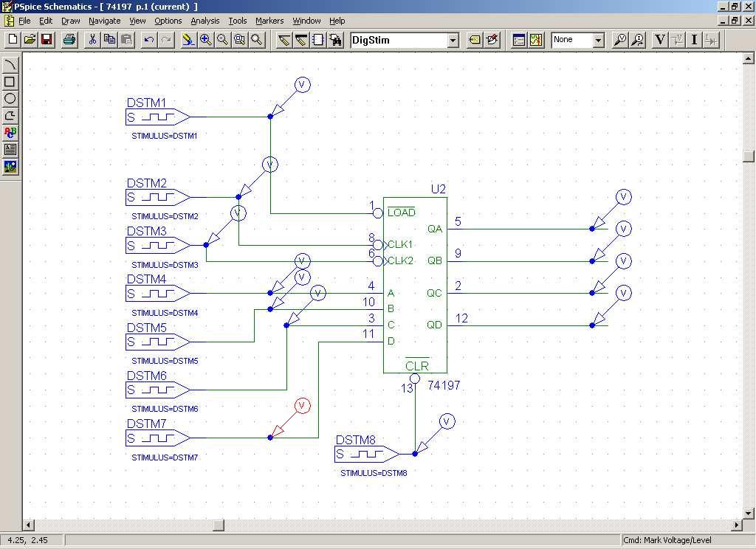The image size is (756, 549).
Task: Select the Draw Bus tool
Action: point(301,40)
